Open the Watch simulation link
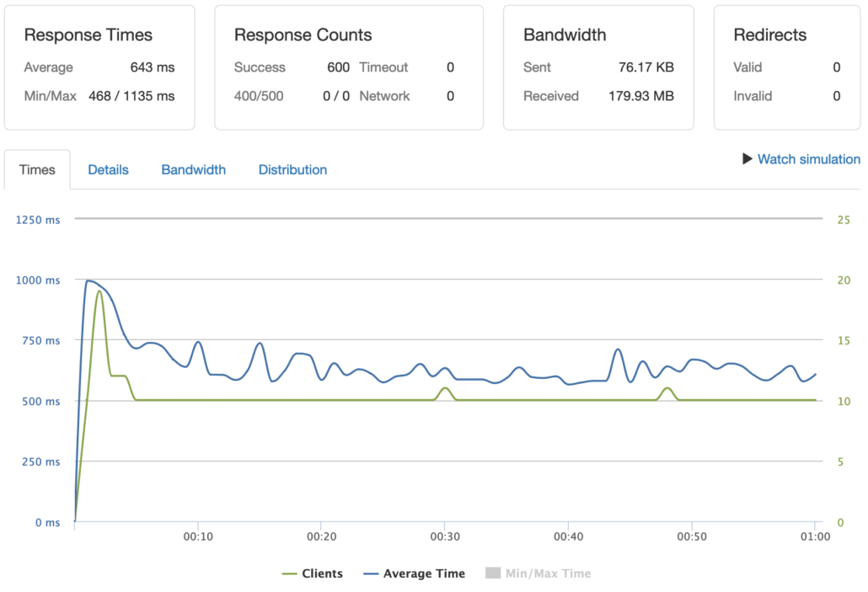Image resolution: width=868 pixels, height=592 pixels. click(808, 159)
